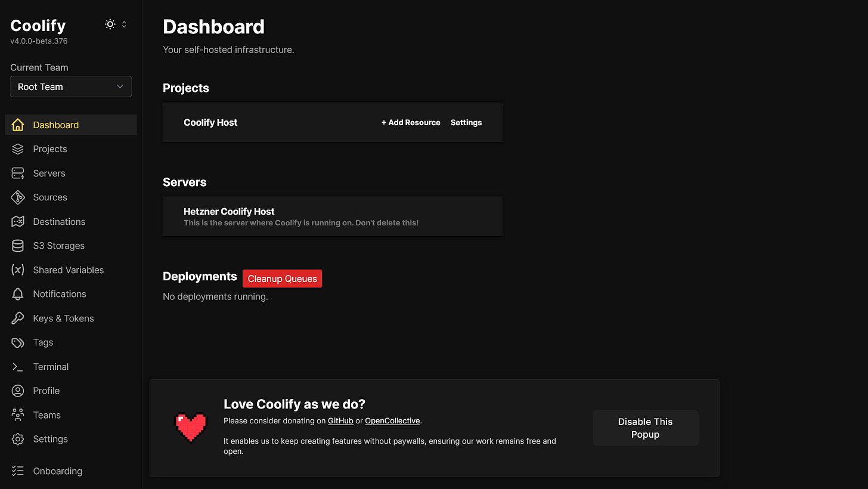Click Cleanup Queues for deployments
This screenshot has width=868, height=489.
(282, 278)
